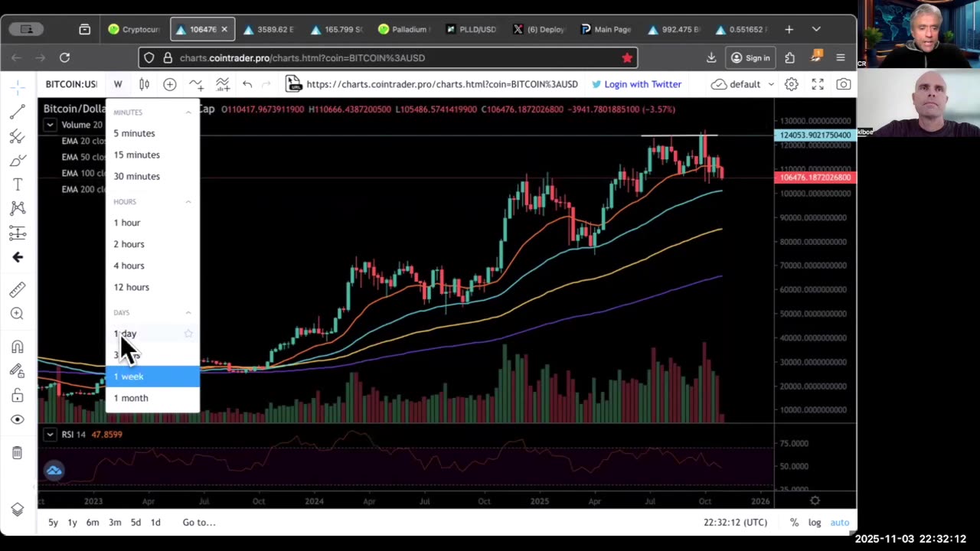The height and width of the screenshot is (551, 980).
Task: Open the Go to... date dialog
Action: point(199,522)
